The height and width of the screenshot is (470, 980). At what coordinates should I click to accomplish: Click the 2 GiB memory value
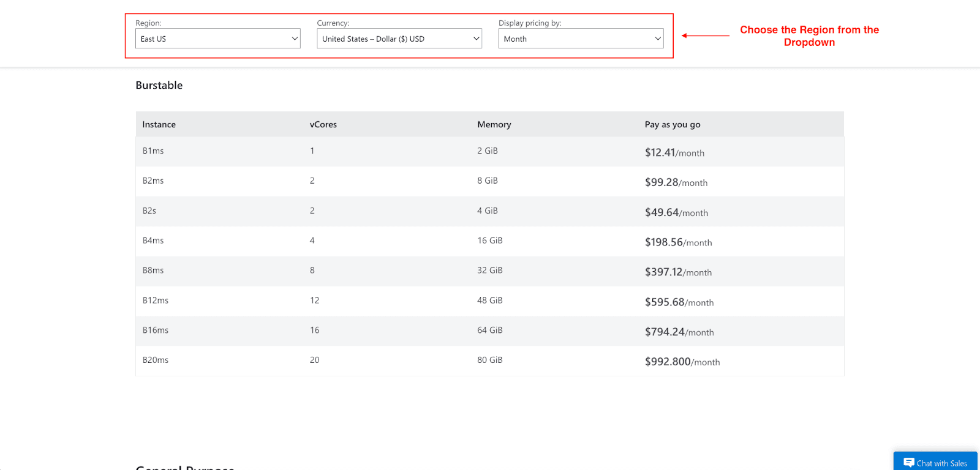coord(488,151)
